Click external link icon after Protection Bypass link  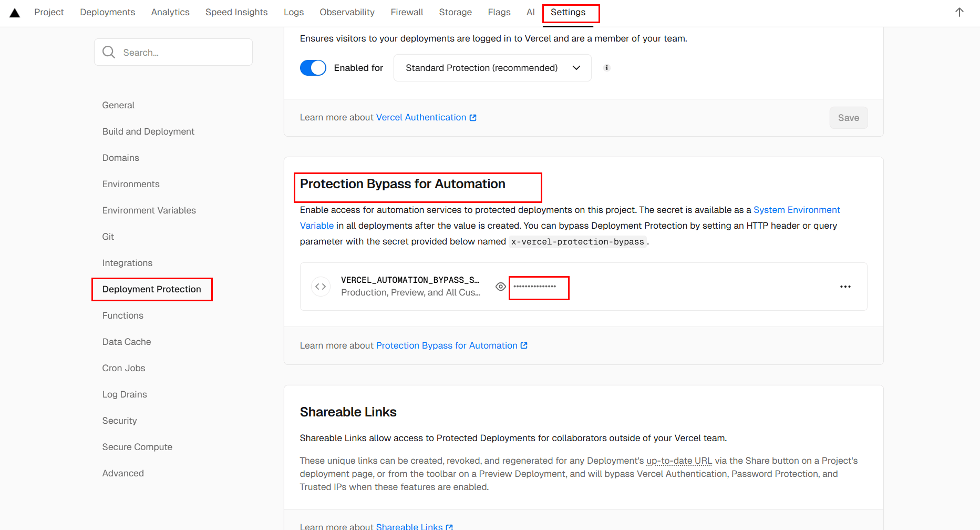pyautogui.click(x=524, y=345)
